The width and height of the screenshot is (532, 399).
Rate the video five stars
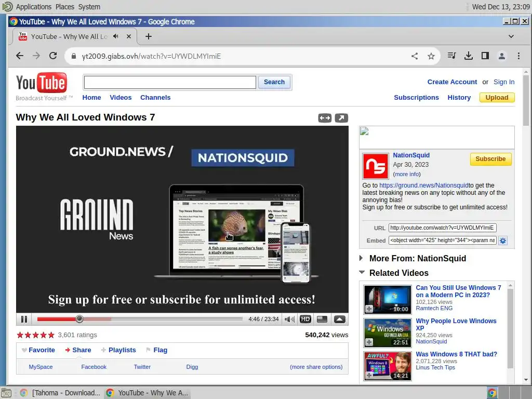(x=51, y=335)
